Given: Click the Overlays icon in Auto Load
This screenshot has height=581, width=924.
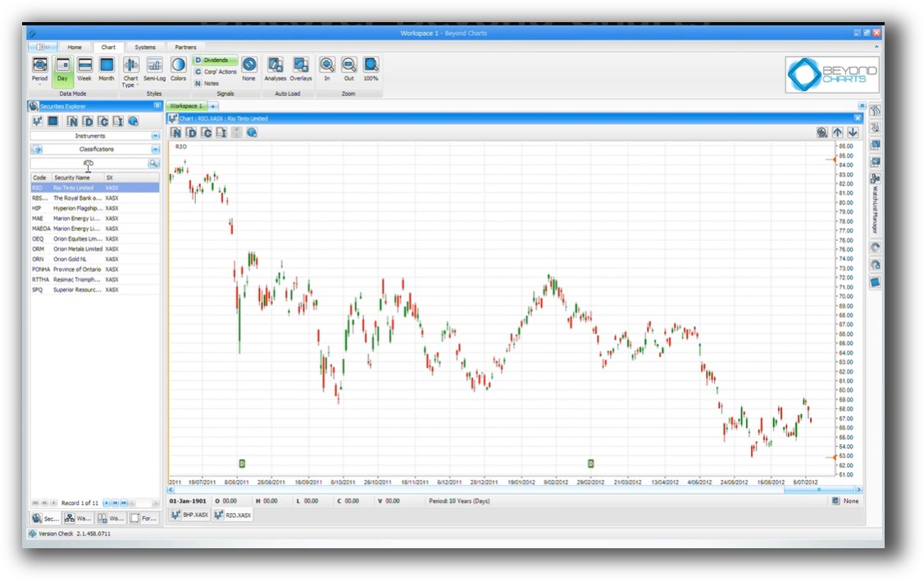Looking at the screenshot, I should pyautogui.click(x=300, y=70).
